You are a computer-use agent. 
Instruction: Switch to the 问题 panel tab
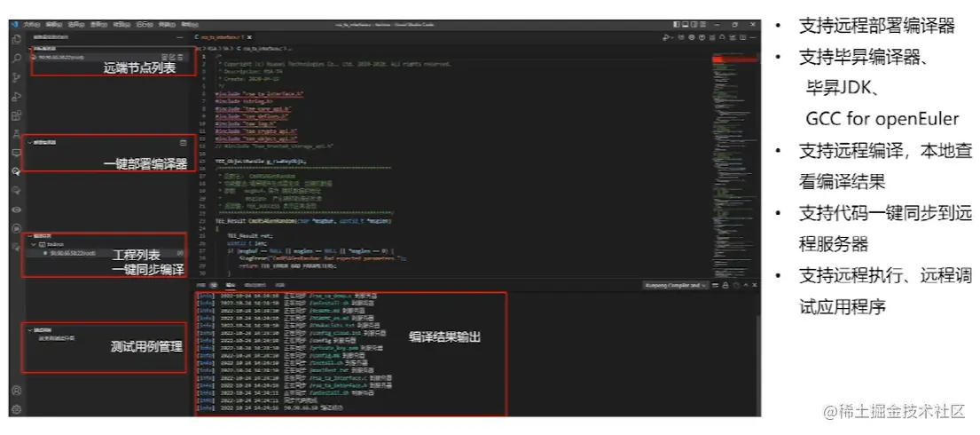(x=201, y=285)
